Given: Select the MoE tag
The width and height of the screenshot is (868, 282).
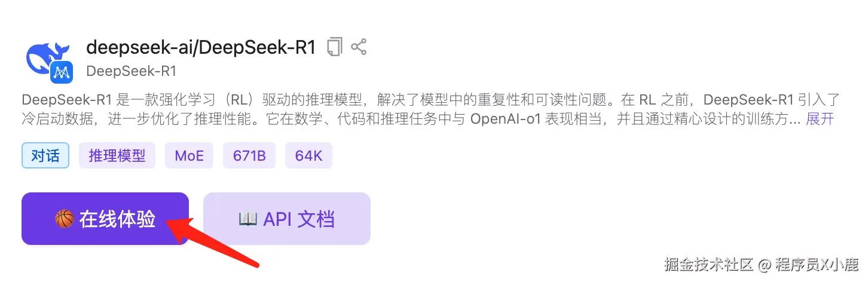Looking at the screenshot, I should click(190, 156).
